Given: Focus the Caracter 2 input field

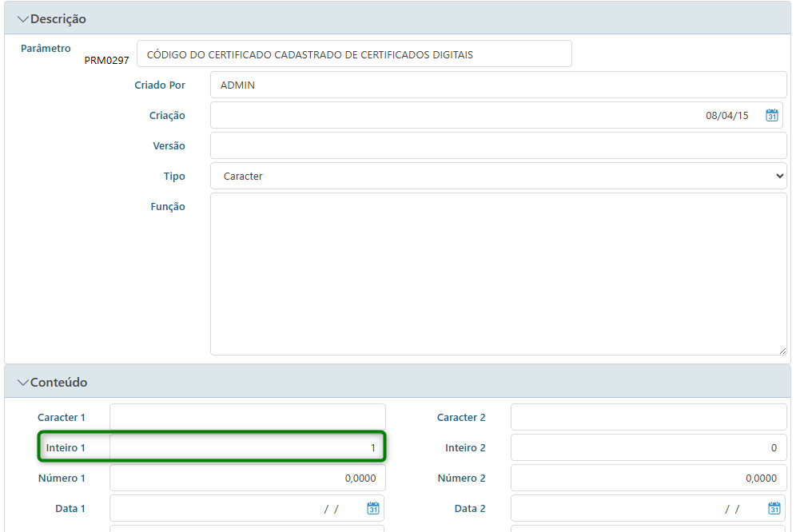Looking at the screenshot, I should click(x=648, y=418).
